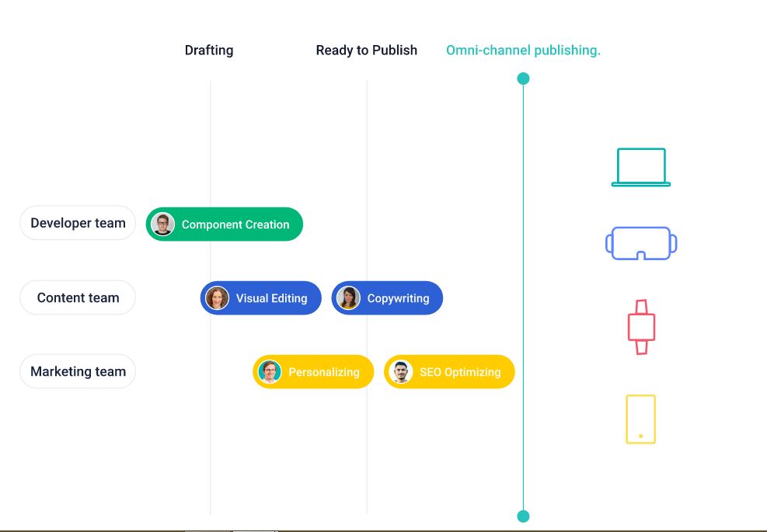767x532 pixels.
Task: Click the teal dot atop the timeline
Action: [522, 78]
